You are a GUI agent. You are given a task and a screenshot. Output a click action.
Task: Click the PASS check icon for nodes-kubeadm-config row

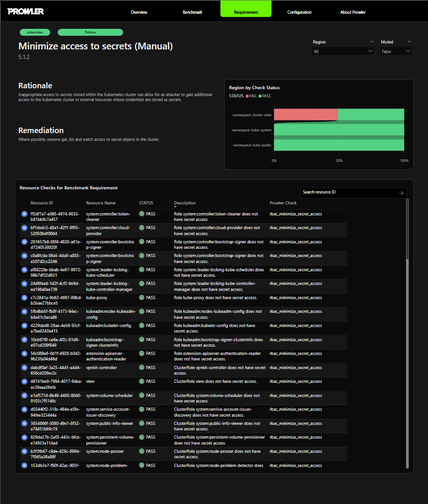click(x=142, y=311)
